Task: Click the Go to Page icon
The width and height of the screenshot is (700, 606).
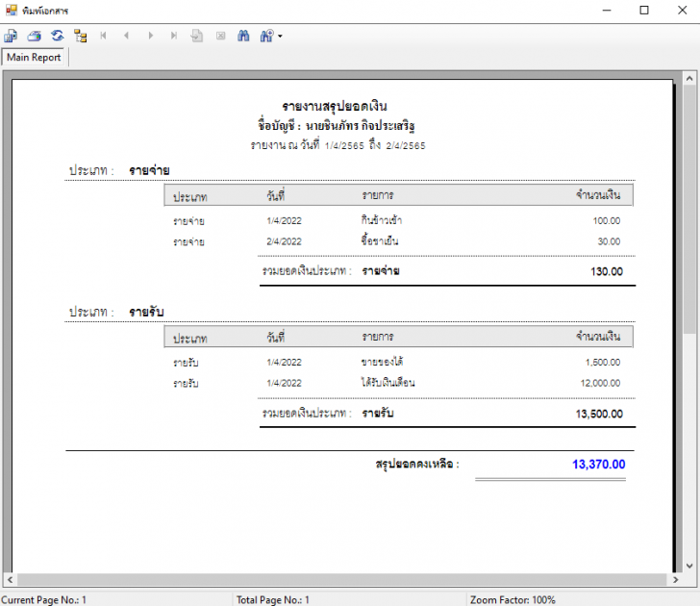Action: click(x=196, y=36)
